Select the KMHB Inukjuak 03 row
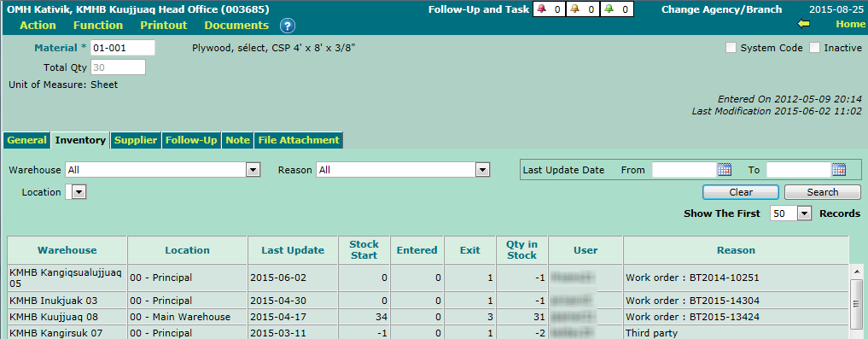Screen dimensions: 868x339 point(428,301)
